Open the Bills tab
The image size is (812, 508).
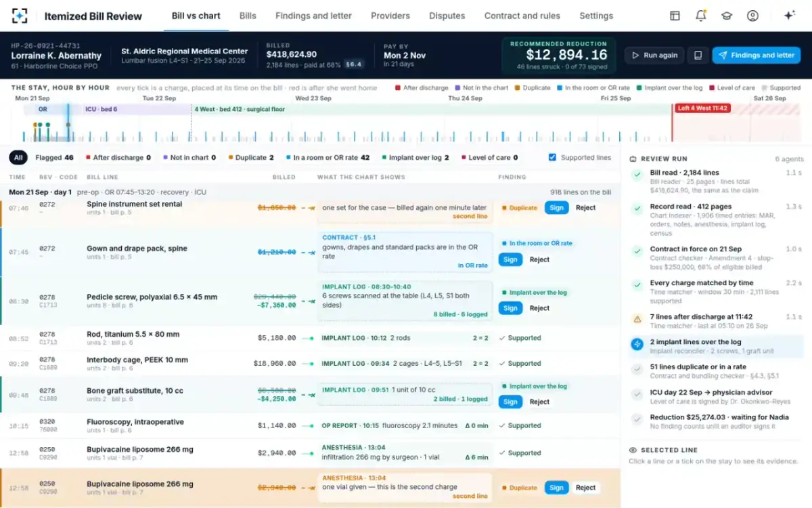248,16
